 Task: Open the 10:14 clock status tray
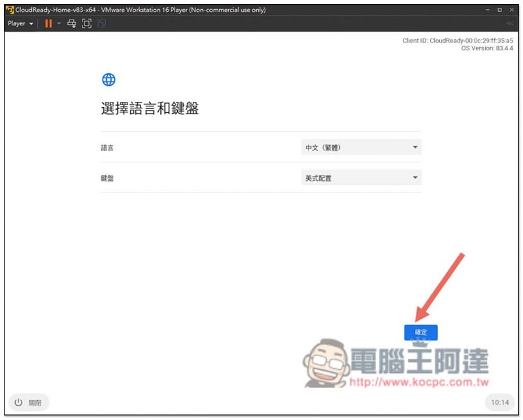pyautogui.click(x=500, y=402)
